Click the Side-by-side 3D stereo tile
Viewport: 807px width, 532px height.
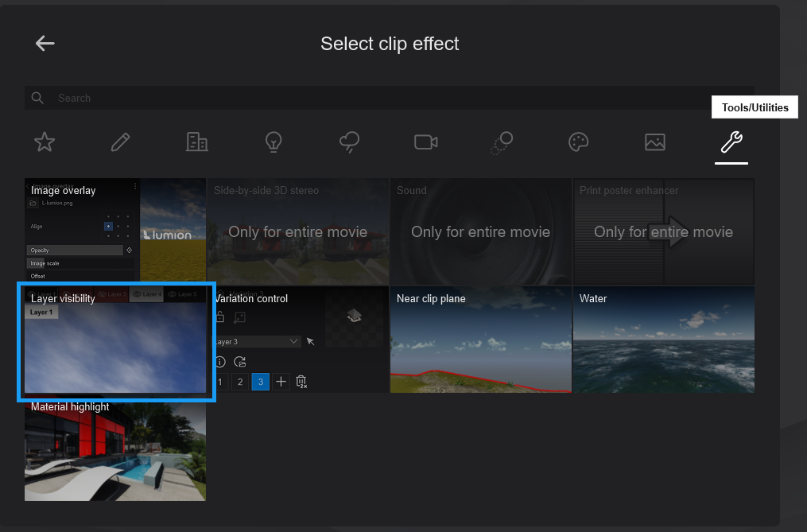pyautogui.click(x=297, y=231)
